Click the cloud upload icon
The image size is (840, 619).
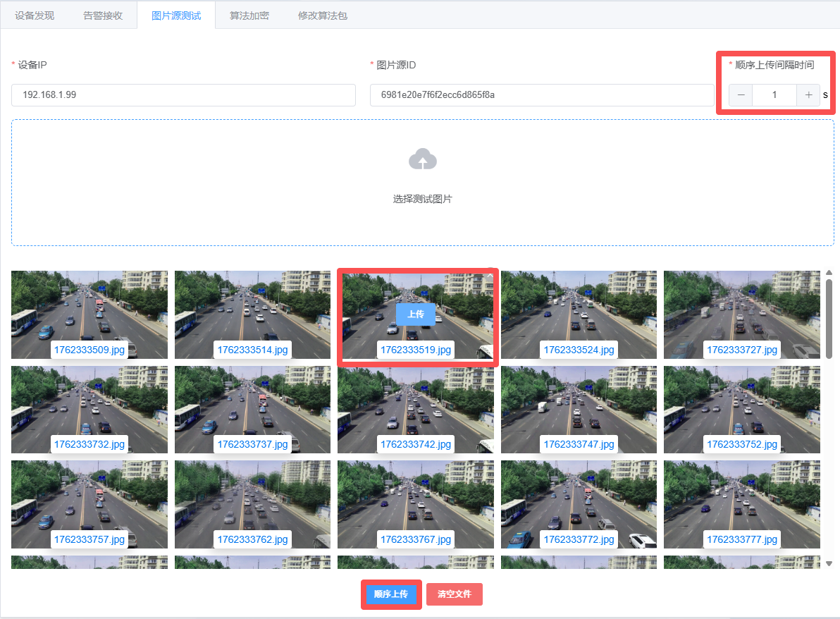tap(422, 159)
